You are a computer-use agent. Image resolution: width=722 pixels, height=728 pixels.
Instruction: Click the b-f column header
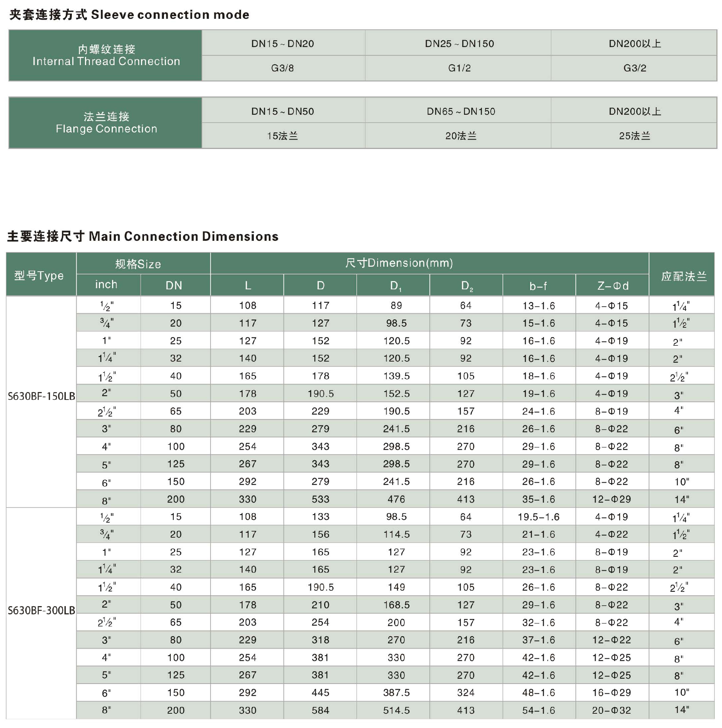click(x=538, y=286)
